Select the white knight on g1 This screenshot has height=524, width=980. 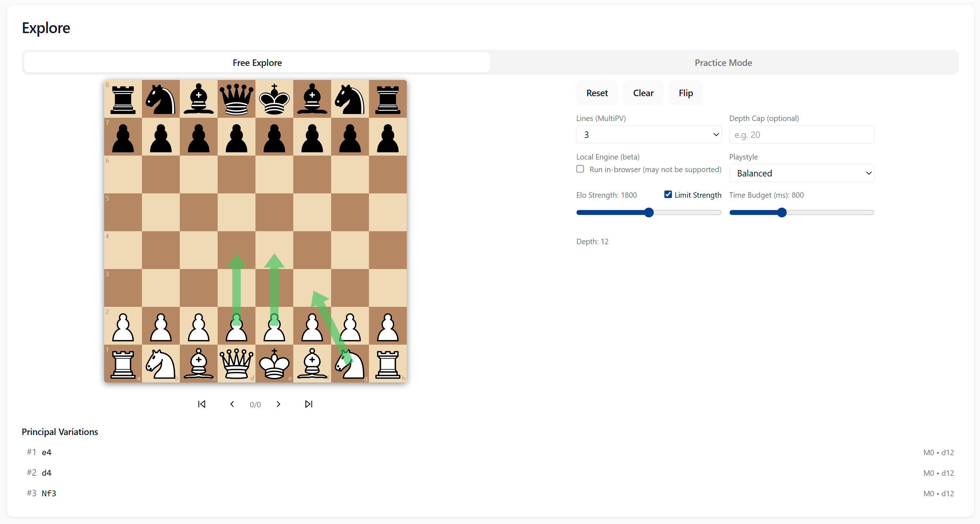tap(349, 364)
